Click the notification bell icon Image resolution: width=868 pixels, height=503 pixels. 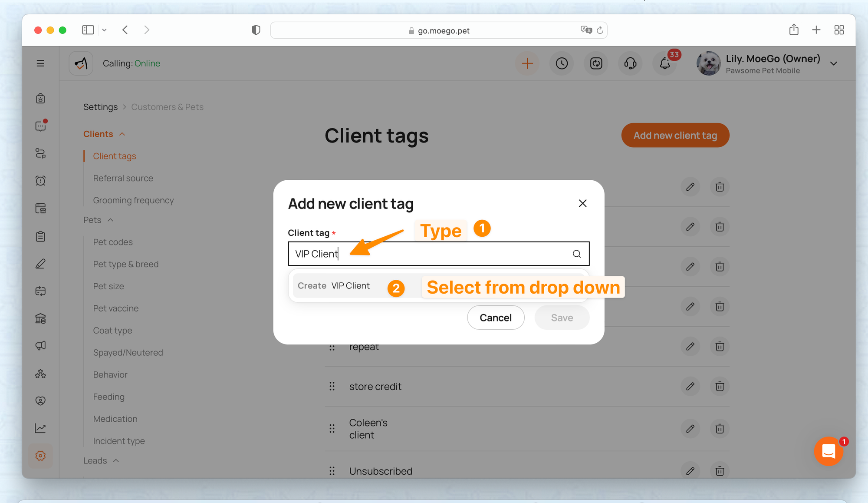point(664,63)
